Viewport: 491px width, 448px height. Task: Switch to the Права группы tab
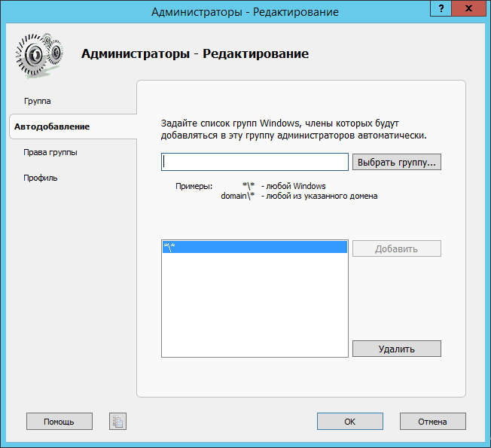click(50, 152)
